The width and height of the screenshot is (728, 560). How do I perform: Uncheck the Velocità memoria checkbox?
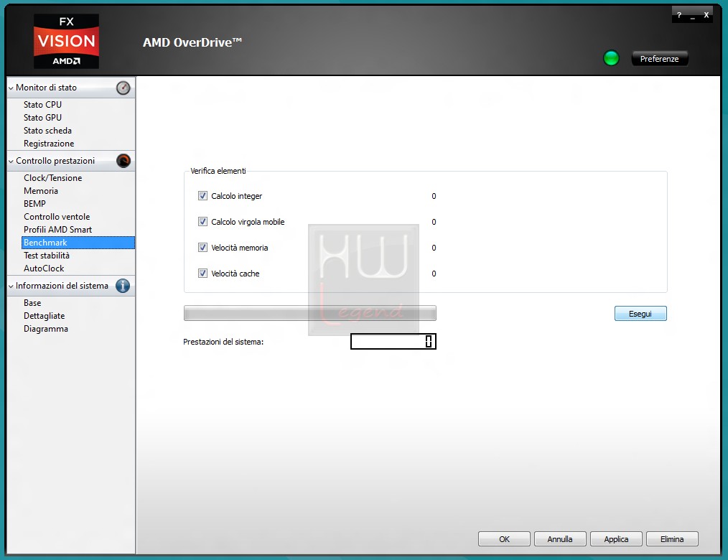click(202, 248)
